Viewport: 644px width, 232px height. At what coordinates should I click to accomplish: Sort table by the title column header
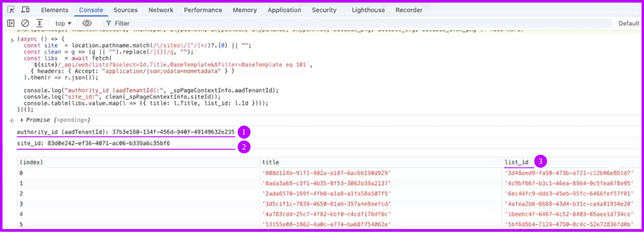[381, 162]
